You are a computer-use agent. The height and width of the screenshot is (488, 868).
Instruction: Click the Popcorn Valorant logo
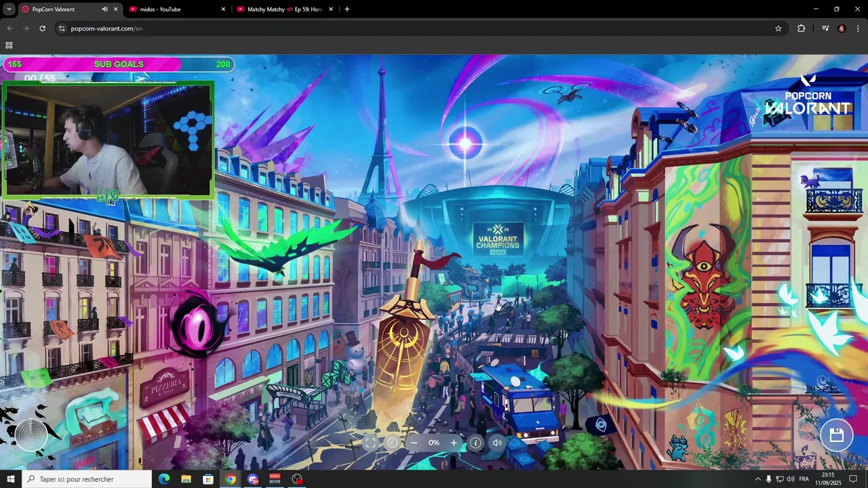tap(808, 96)
